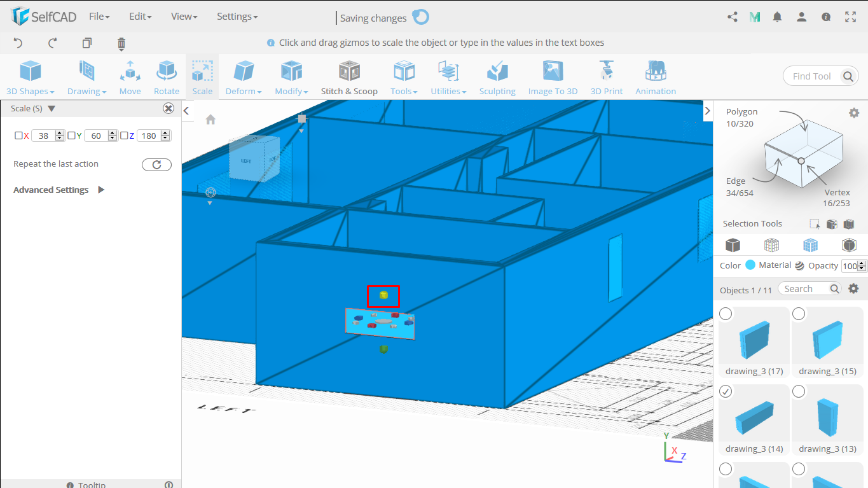The width and height of the screenshot is (868, 488).
Task: Collapse the left panel arrow
Action: [186, 111]
